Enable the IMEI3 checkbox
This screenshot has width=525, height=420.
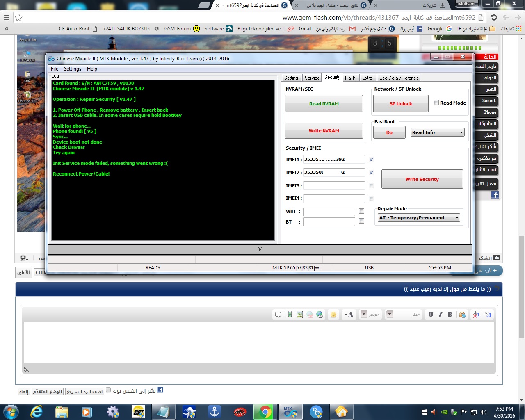(371, 186)
